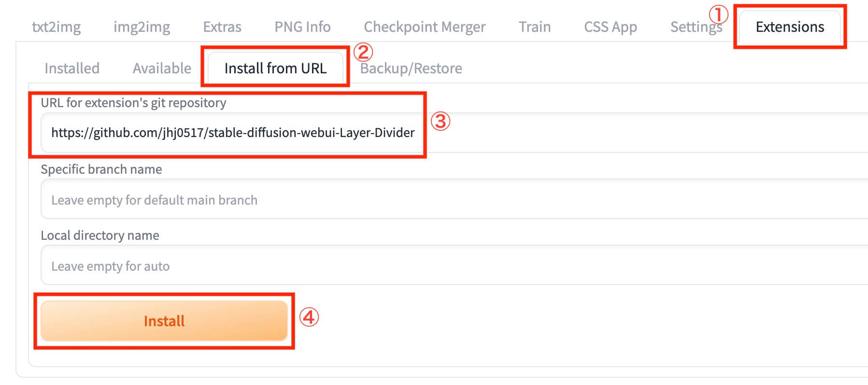Viewport: 868px width, 385px height.
Task: Select the Checkpoint Merger tab
Action: [x=425, y=27]
